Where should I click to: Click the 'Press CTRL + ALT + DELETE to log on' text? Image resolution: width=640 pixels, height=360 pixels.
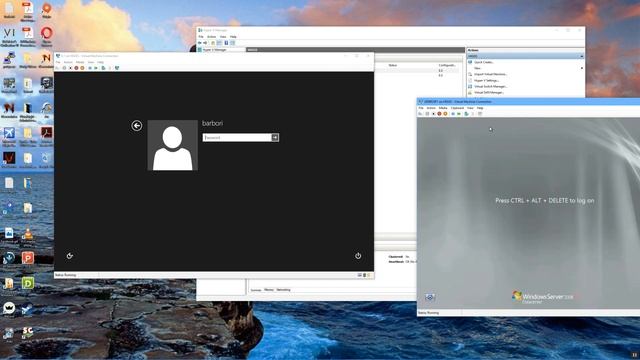pos(544,200)
